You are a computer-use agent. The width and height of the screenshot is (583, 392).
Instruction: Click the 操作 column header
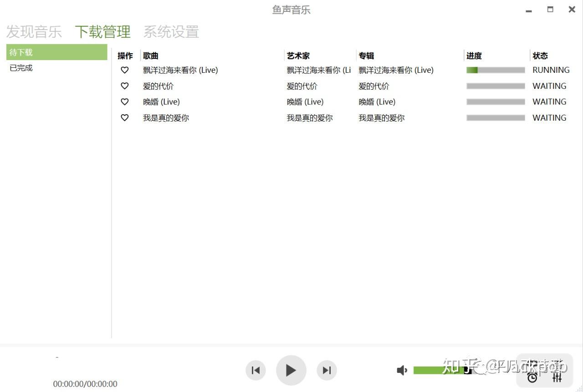(125, 56)
